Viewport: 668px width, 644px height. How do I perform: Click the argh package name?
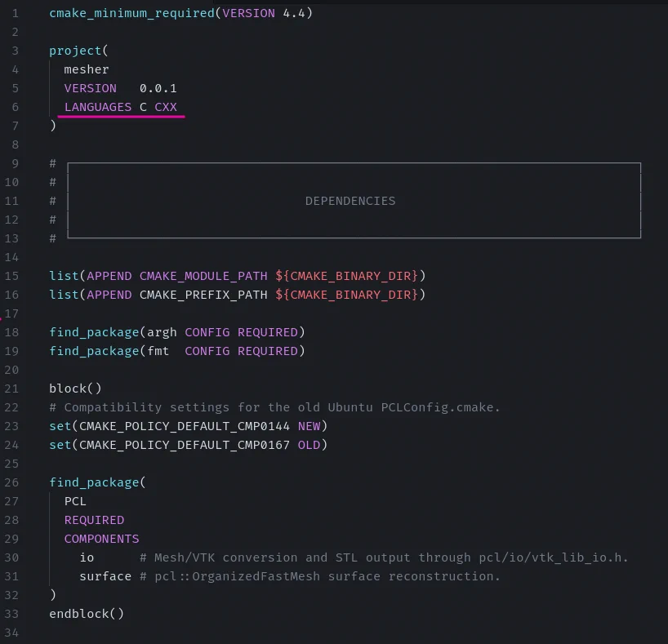[x=162, y=332]
